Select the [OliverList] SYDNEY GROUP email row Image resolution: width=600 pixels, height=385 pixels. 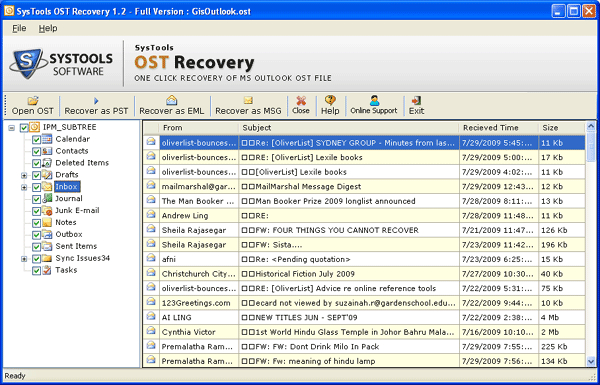pos(365,143)
